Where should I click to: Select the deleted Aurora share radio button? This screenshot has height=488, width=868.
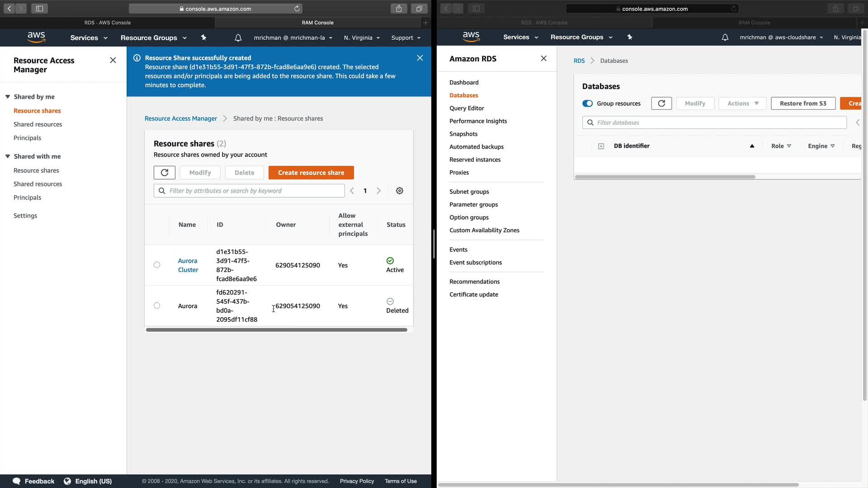pos(157,305)
